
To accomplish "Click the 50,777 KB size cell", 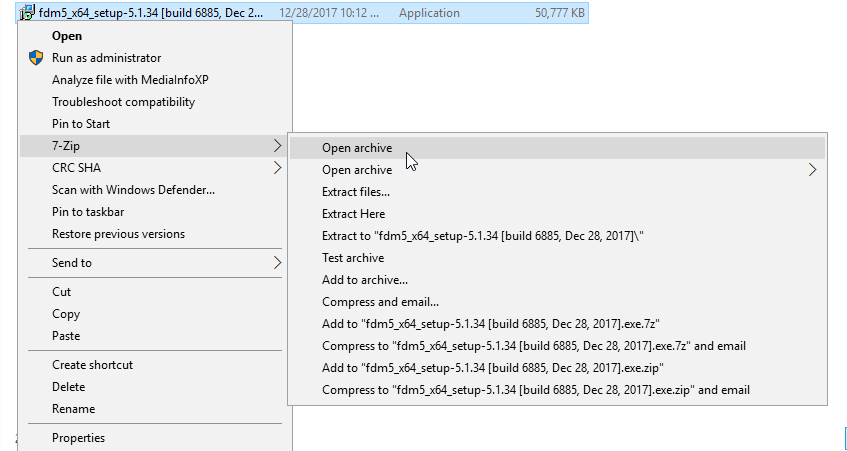I will (x=560, y=12).
